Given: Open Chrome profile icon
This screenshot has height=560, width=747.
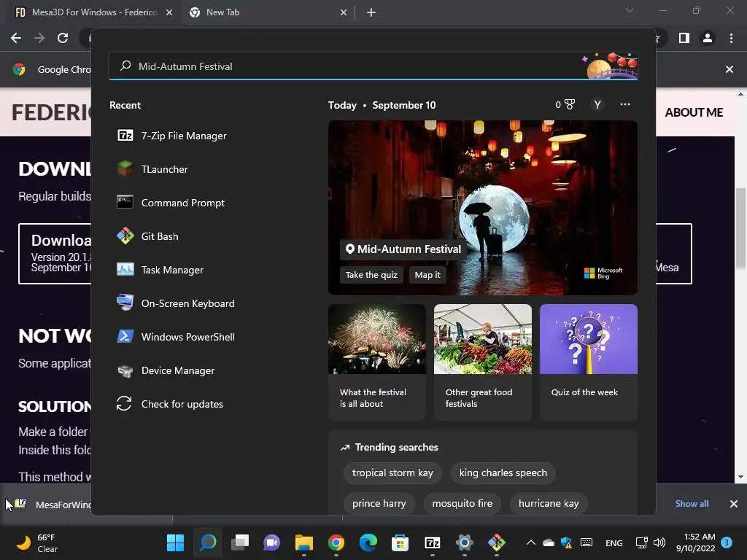Looking at the screenshot, I should point(708,38).
